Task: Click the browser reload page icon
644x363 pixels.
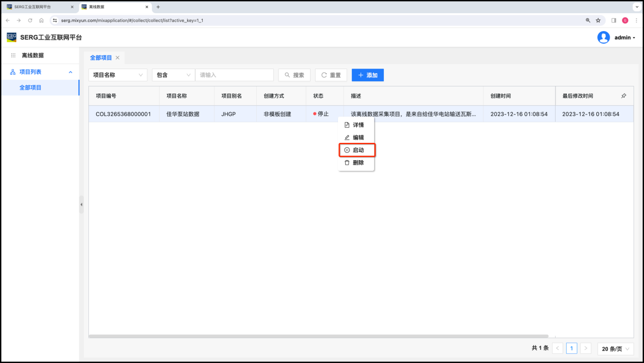Action: 30,20
